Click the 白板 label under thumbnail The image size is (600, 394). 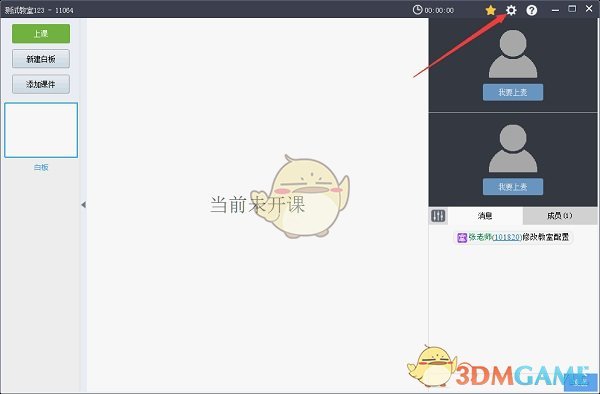[41, 167]
